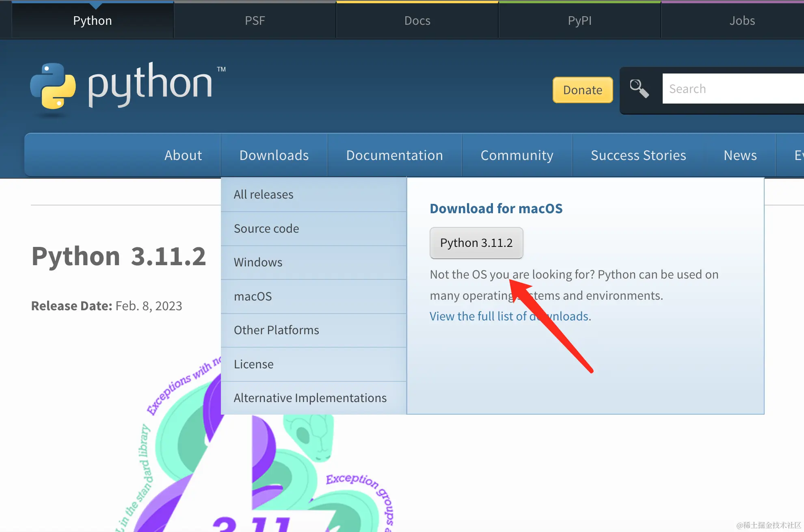The width and height of the screenshot is (804, 532).
Task: Open the Documentation menu
Action: tap(395, 155)
